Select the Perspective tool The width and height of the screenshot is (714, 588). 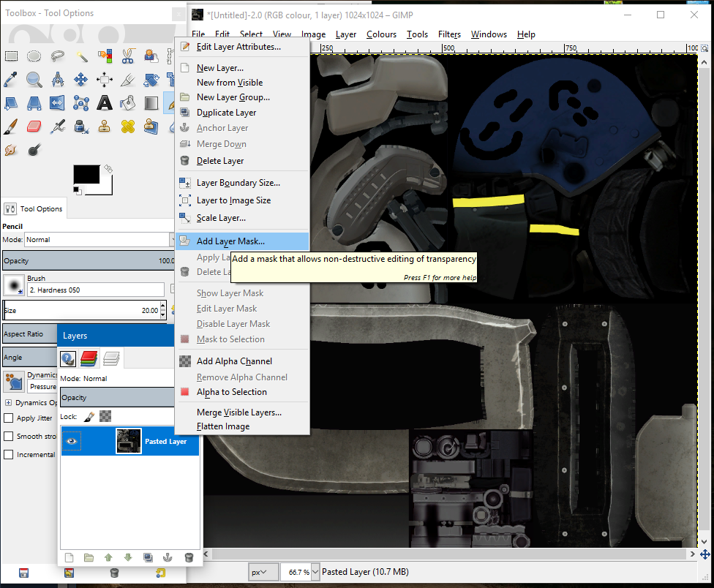click(x=34, y=103)
